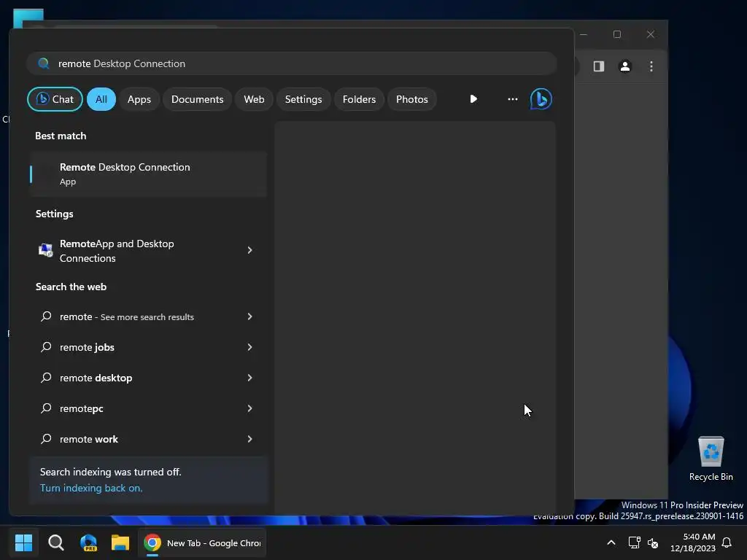Screen dimensions: 747x560
Task: Click RemoteApp settings icon
Action: point(46,250)
